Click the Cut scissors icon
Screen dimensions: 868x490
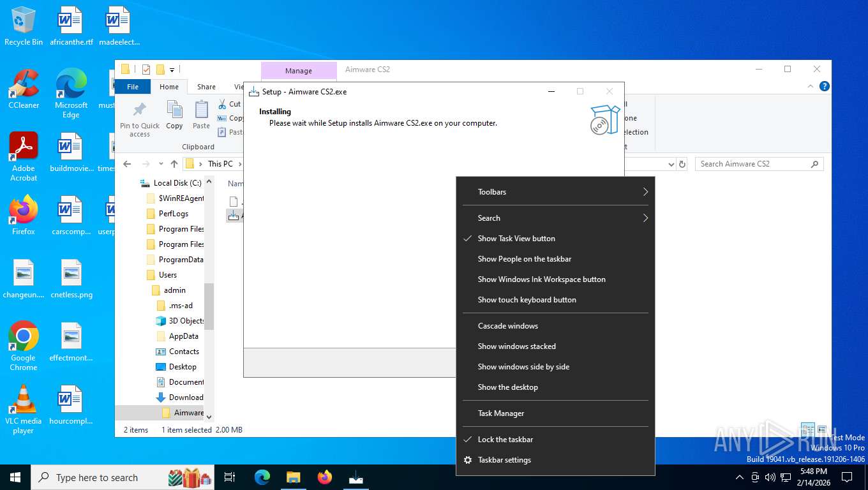[222, 104]
